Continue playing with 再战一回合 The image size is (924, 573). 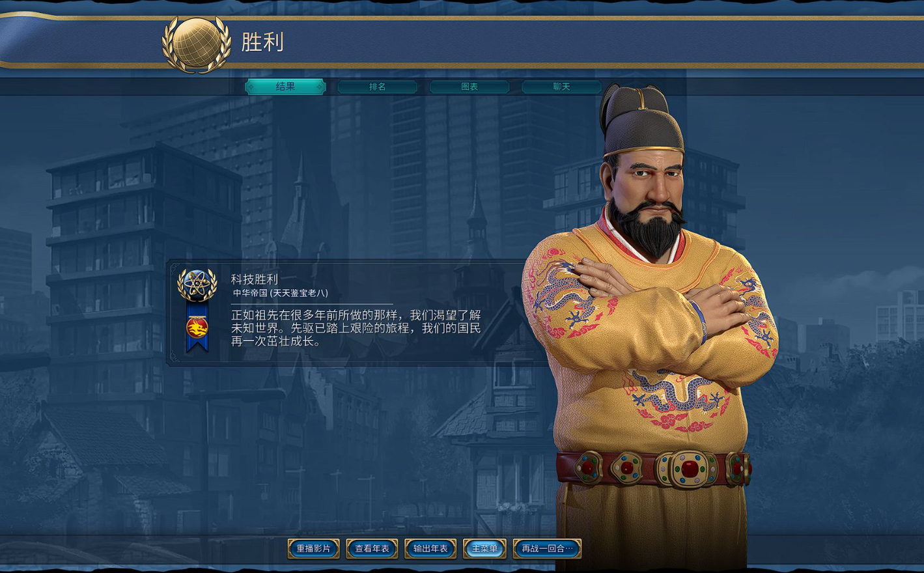coord(547,548)
